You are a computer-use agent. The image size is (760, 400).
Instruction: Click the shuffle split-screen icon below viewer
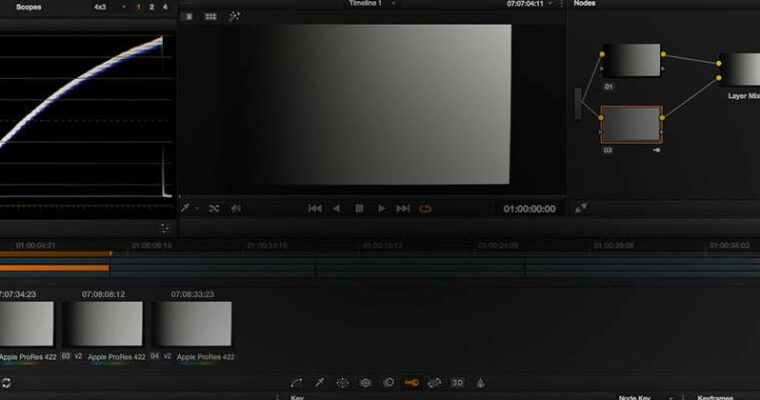[214, 208]
